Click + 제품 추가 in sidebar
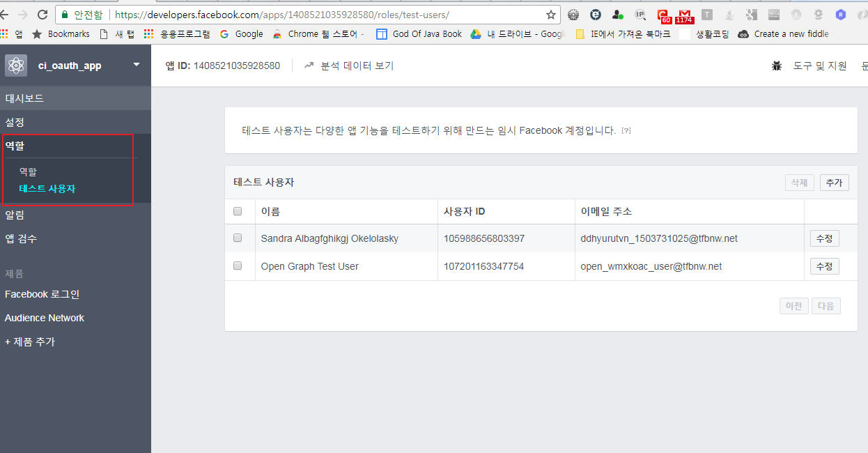 [x=30, y=341]
